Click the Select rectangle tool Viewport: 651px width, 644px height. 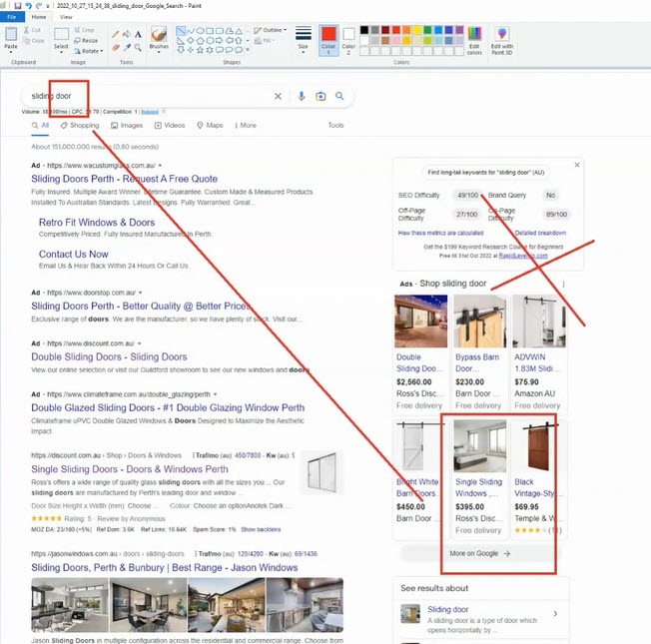(61, 34)
